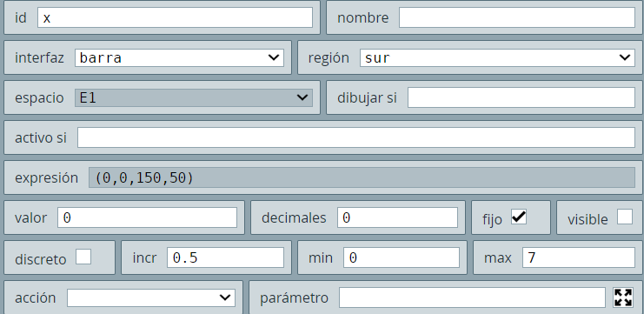The width and height of the screenshot is (644, 314).
Task: Open the expanded parámetro editor icon
Action: (622, 297)
